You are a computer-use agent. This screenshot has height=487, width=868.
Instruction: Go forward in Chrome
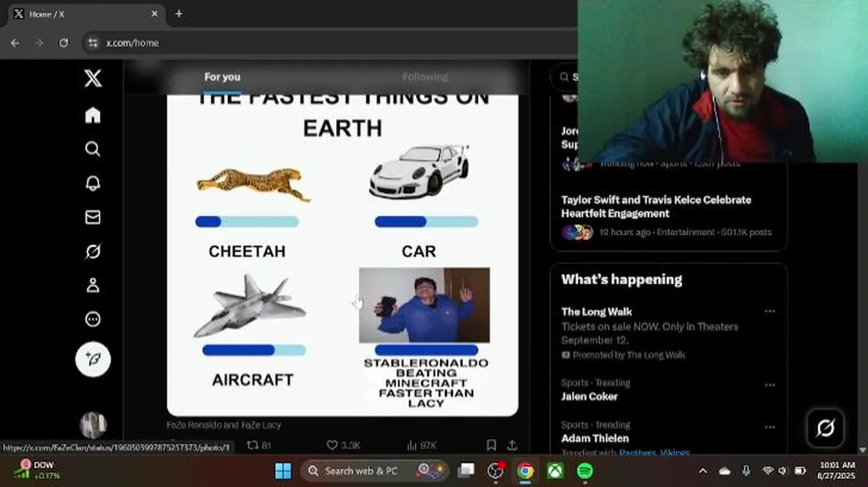click(39, 43)
